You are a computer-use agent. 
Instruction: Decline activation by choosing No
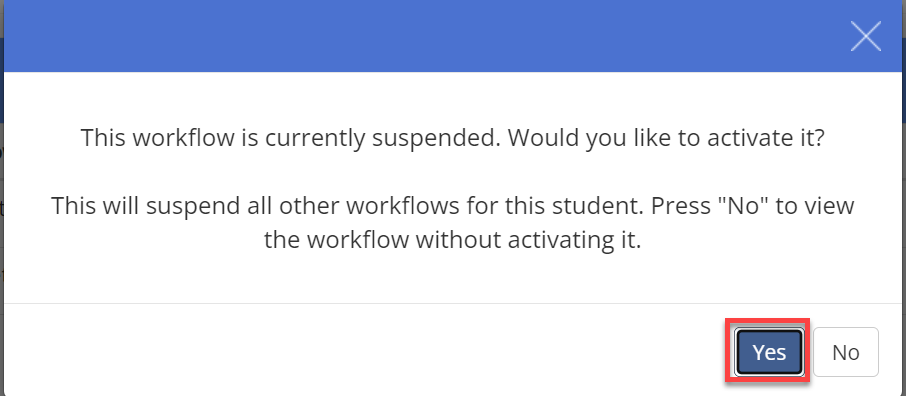[x=845, y=352]
